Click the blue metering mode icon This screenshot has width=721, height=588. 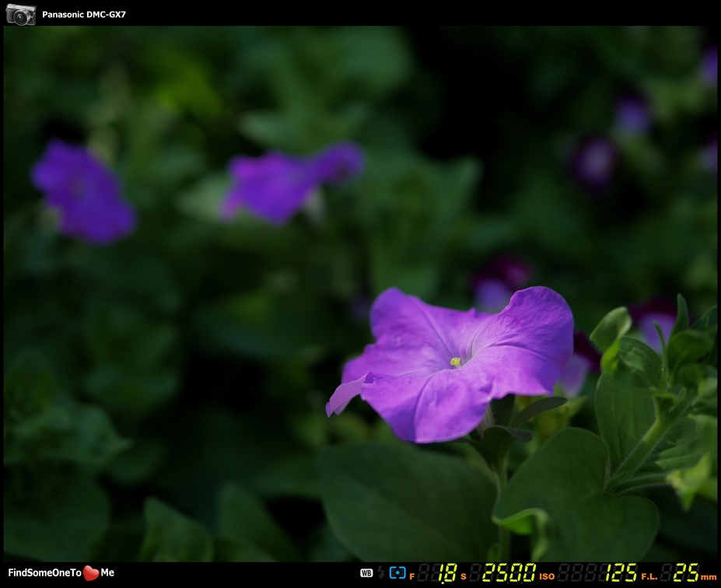pyautogui.click(x=397, y=572)
